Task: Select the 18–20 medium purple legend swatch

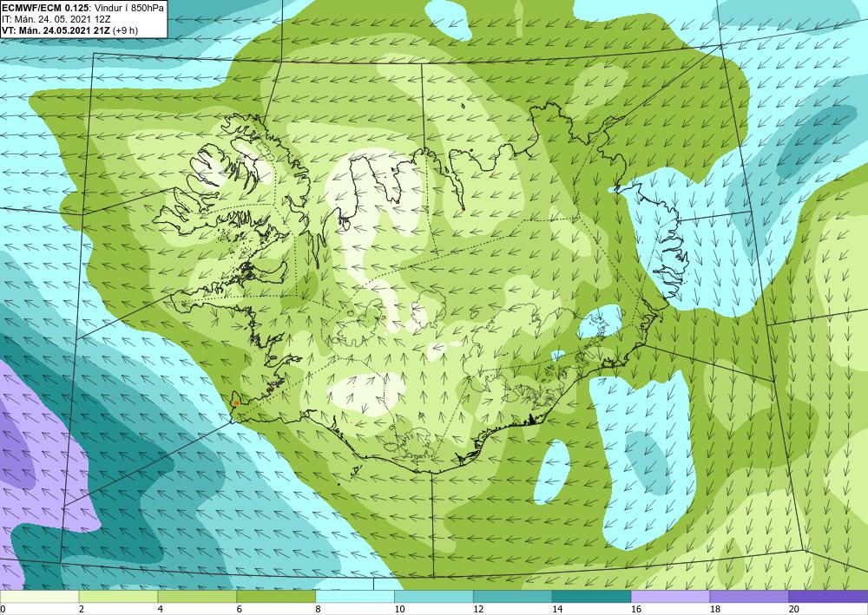Action: (749, 597)
